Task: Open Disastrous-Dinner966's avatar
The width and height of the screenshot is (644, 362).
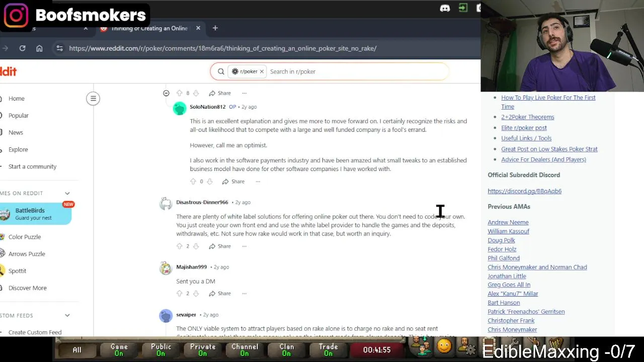Action: tap(166, 203)
